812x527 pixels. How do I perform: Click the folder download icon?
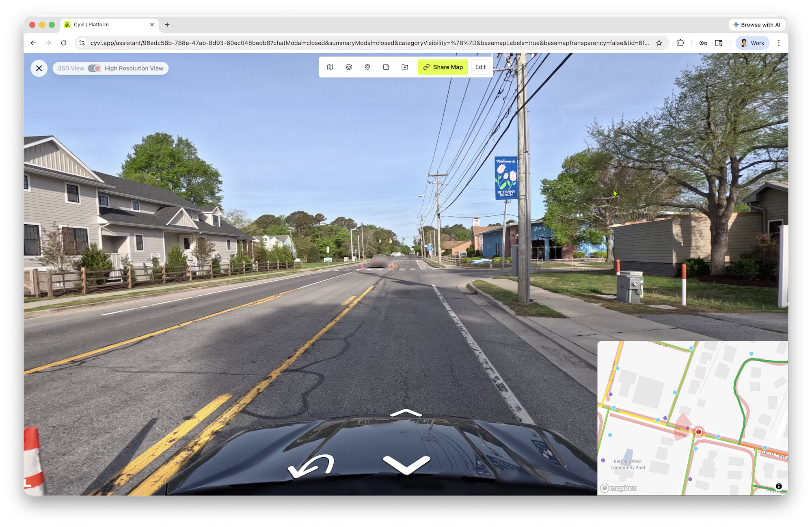click(405, 67)
